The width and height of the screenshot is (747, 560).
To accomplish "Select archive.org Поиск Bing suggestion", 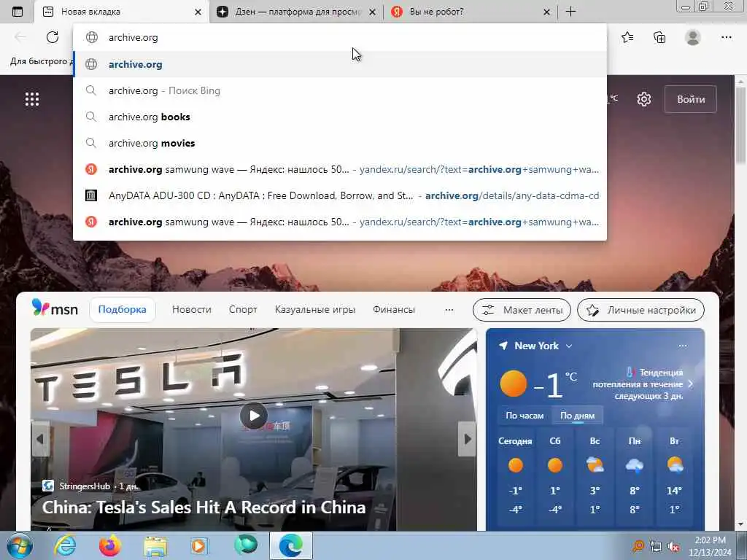I will coord(340,90).
